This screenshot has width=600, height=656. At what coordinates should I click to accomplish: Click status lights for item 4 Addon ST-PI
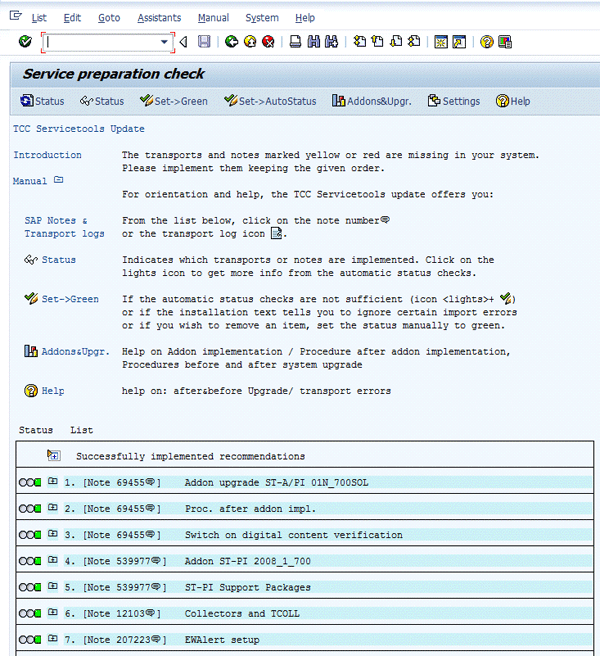[x=30, y=561]
